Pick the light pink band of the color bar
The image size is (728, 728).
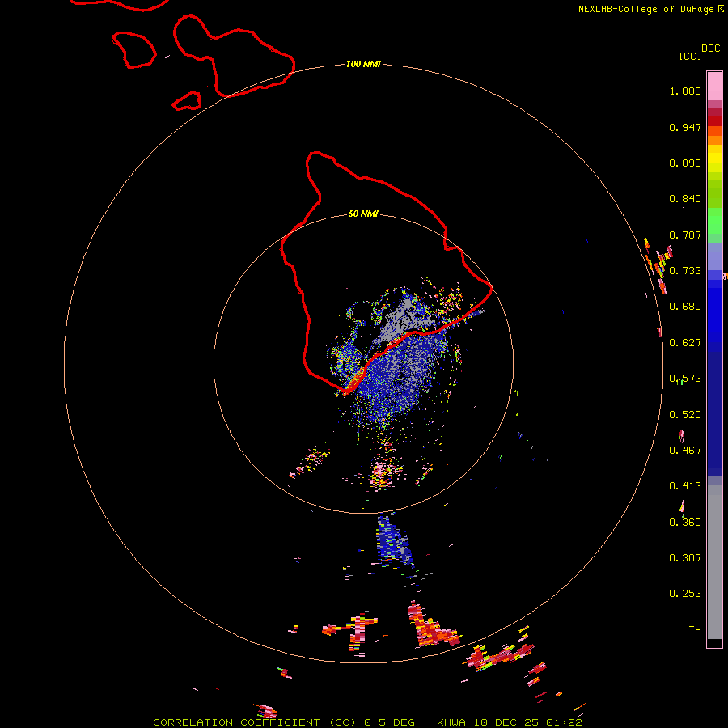point(714,87)
